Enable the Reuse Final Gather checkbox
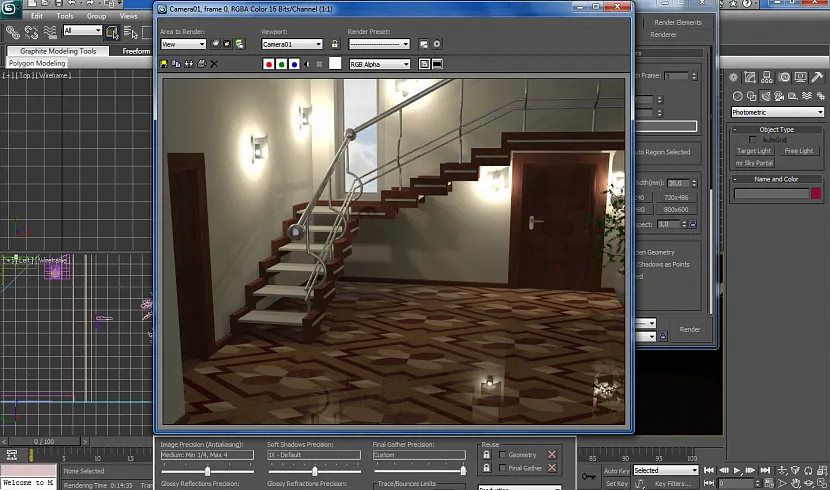This screenshot has width=830, height=490. 502,468
